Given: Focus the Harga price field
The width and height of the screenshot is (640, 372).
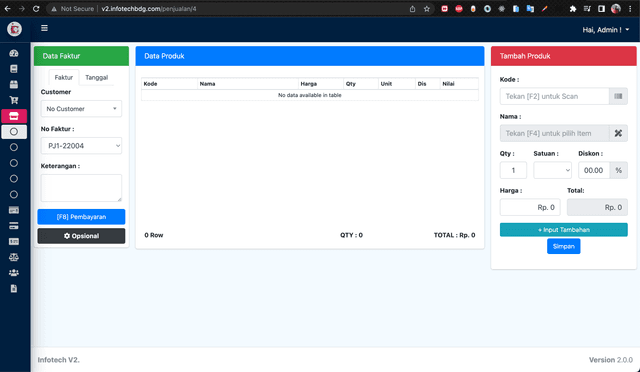Looking at the screenshot, I should (530, 207).
